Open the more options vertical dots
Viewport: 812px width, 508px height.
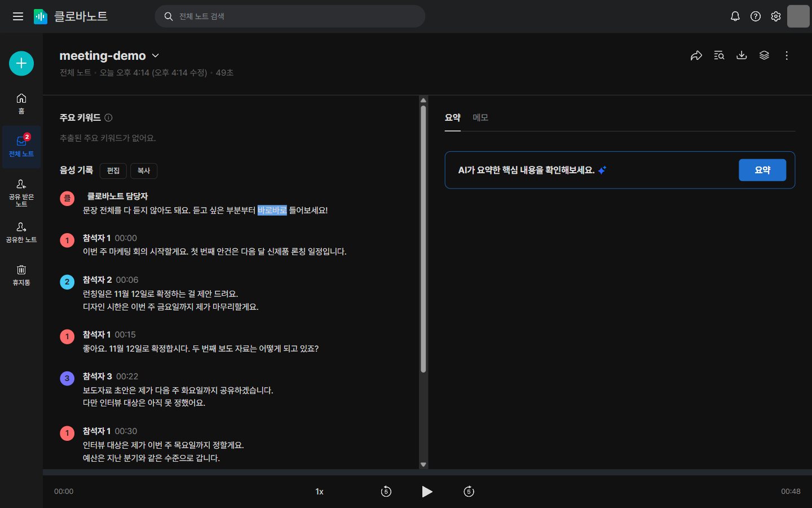coord(787,55)
